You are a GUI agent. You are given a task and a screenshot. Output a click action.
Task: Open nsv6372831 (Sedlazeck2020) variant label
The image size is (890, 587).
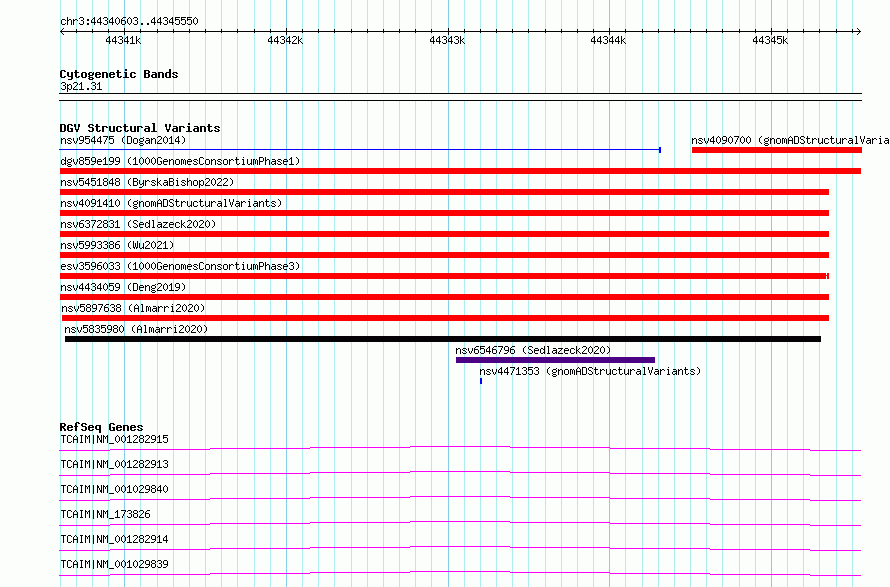138,224
